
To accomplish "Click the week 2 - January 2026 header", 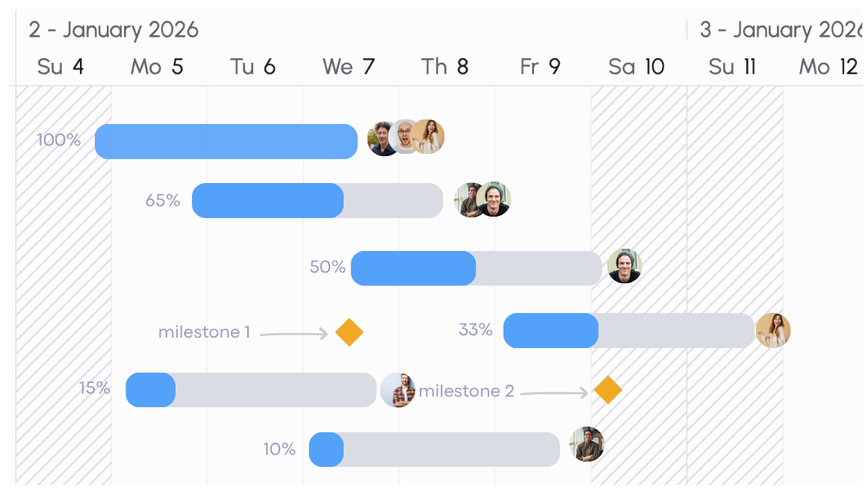I will point(114,30).
